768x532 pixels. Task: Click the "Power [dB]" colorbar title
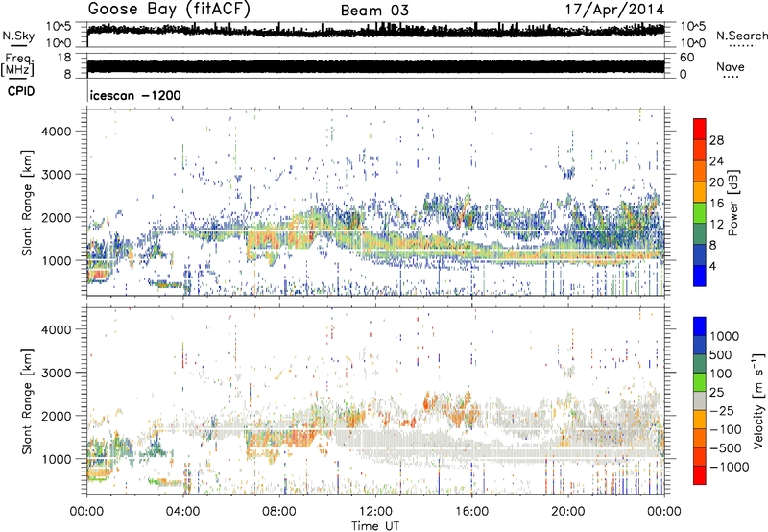[732, 203]
